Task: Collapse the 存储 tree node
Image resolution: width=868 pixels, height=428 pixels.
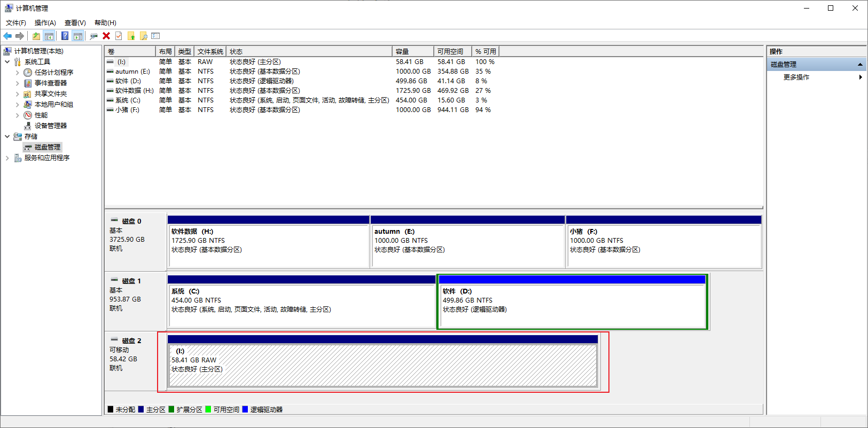Action: click(x=7, y=137)
